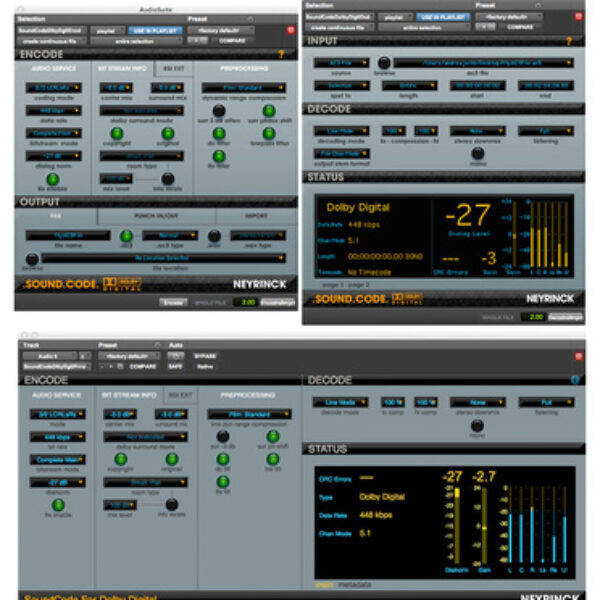
Task: Switch to BSI EXT tab in bottom plug-in
Action: pos(180,395)
